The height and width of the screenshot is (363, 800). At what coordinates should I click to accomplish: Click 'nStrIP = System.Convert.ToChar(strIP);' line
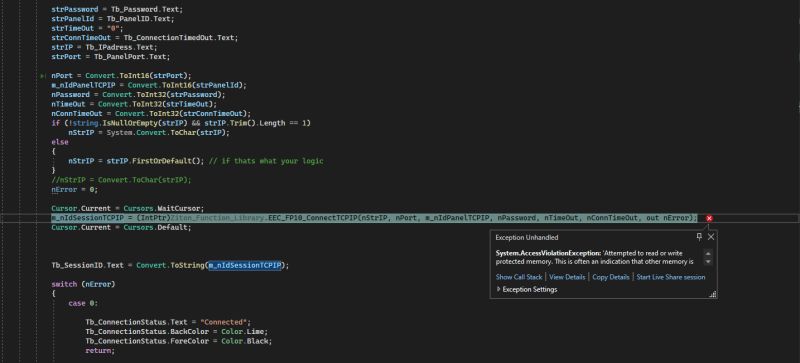click(149, 133)
